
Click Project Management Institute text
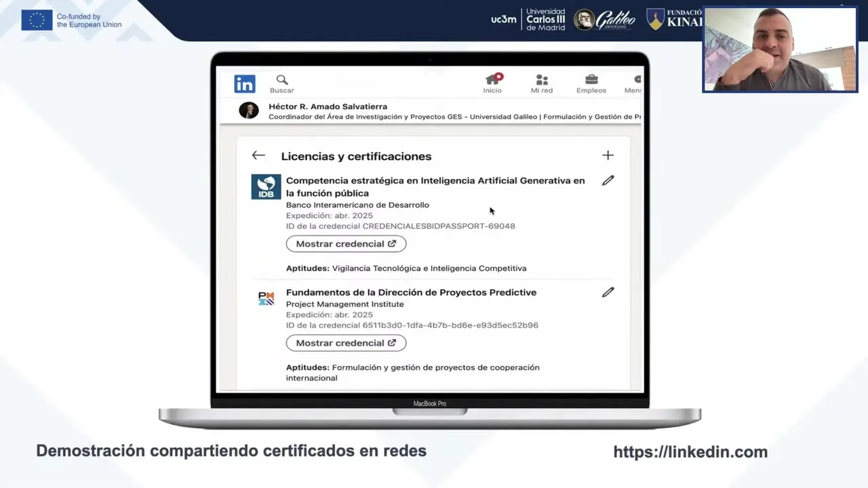(x=344, y=304)
